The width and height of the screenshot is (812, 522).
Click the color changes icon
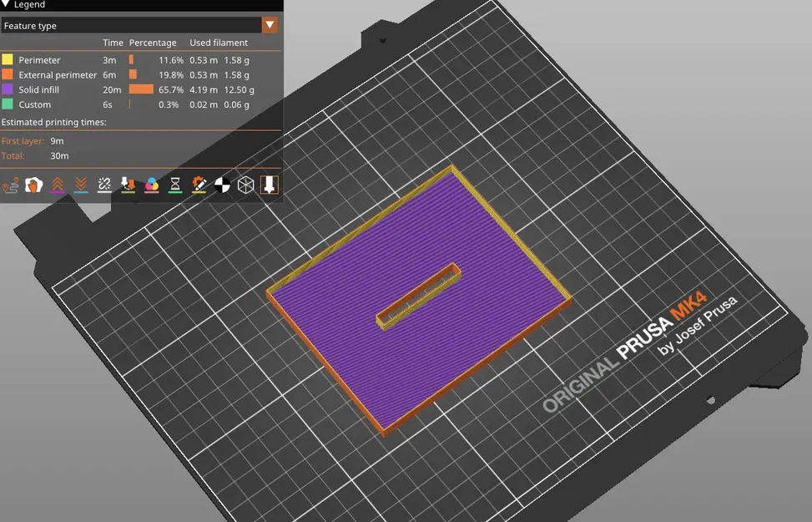tap(152, 185)
